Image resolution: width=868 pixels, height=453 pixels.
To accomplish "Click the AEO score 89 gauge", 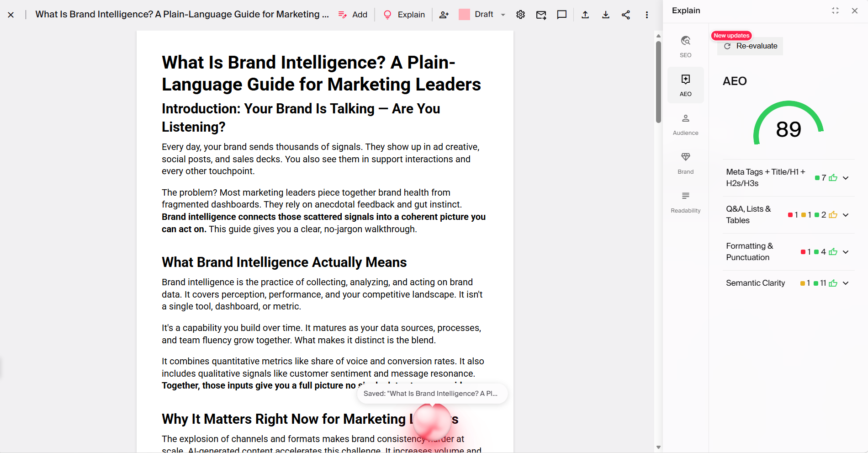I will point(789,123).
